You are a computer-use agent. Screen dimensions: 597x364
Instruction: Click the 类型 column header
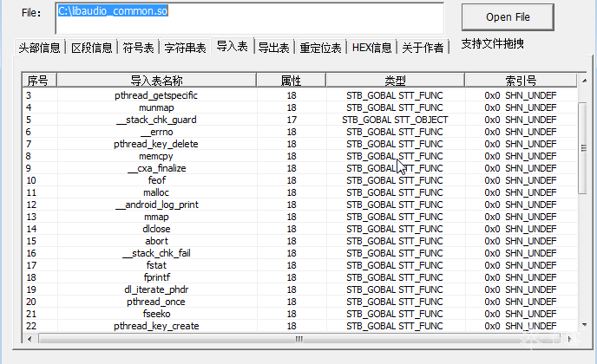[x=395, y=81]
